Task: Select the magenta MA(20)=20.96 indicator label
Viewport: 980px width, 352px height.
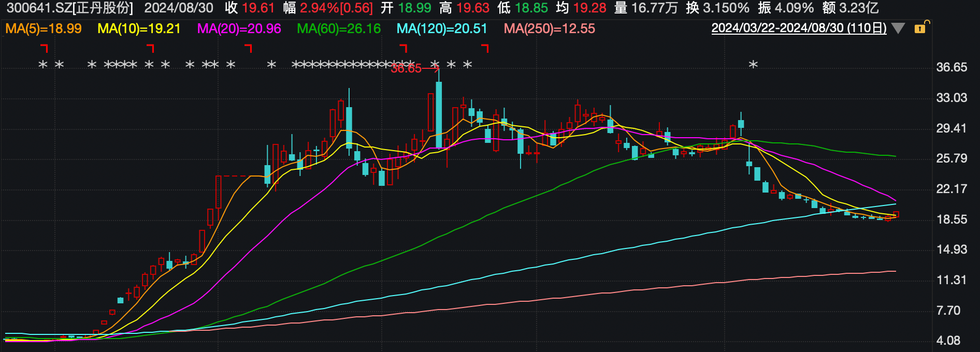Action: (x=239, y=28)
